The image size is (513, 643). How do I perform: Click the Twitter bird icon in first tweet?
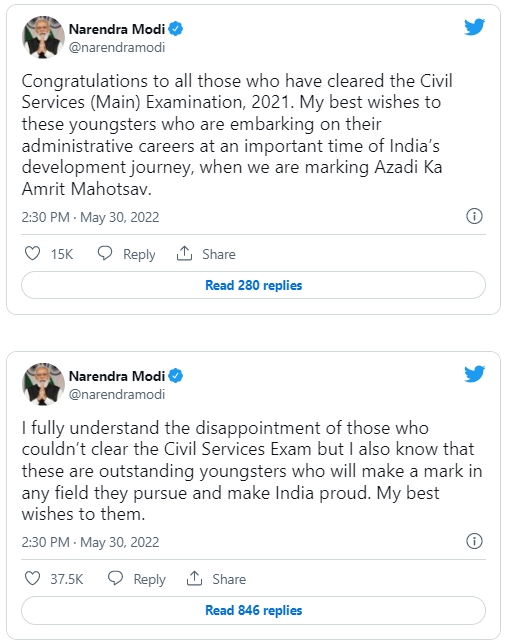[x=474, y=27]
